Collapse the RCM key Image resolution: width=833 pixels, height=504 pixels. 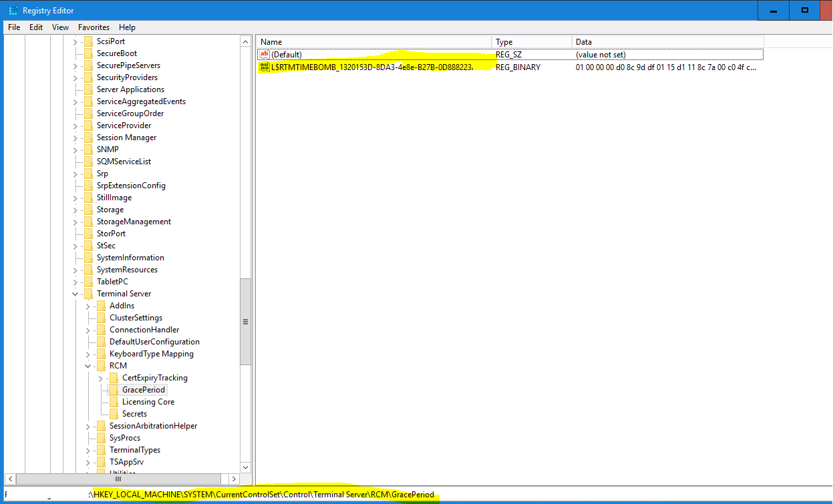[88, 366]
